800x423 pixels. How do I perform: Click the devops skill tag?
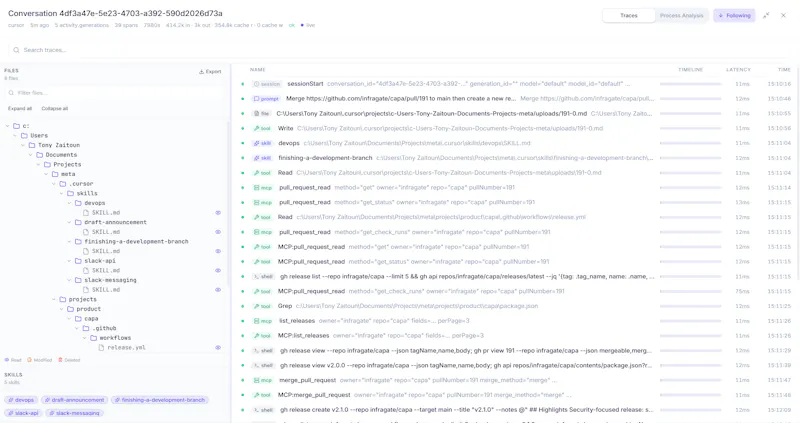[21, 400]
